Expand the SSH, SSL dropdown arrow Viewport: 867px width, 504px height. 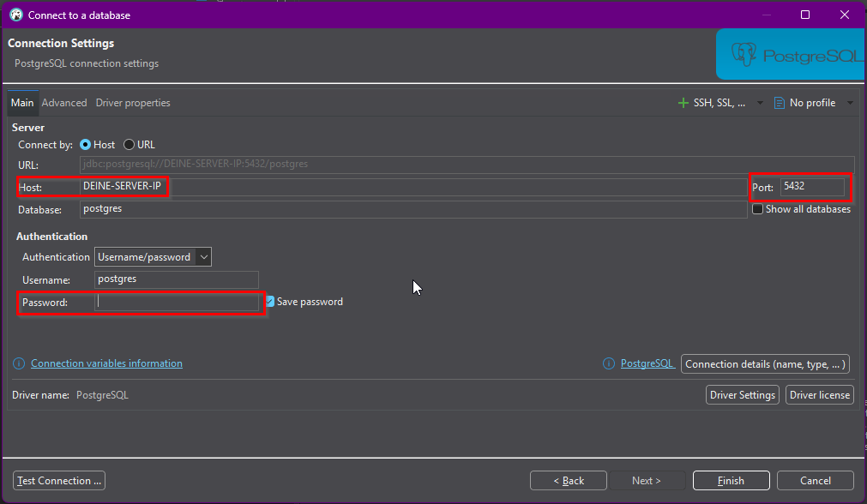[x=760, y=103]
